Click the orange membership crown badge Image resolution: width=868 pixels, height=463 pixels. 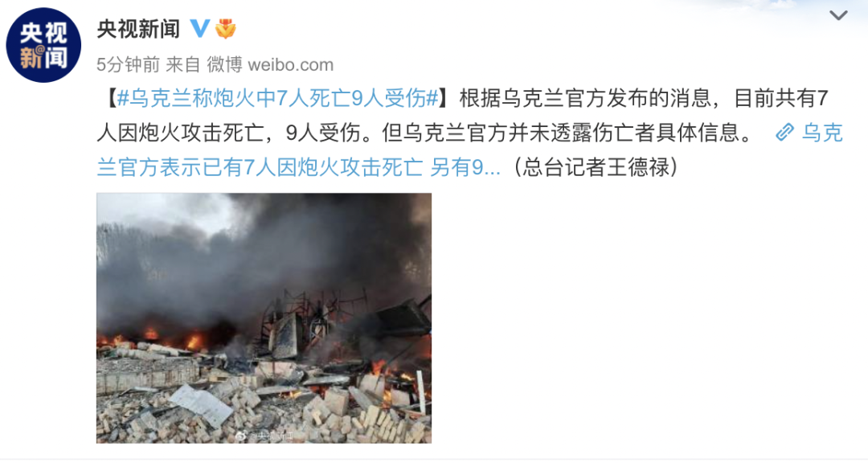point(225,28)
